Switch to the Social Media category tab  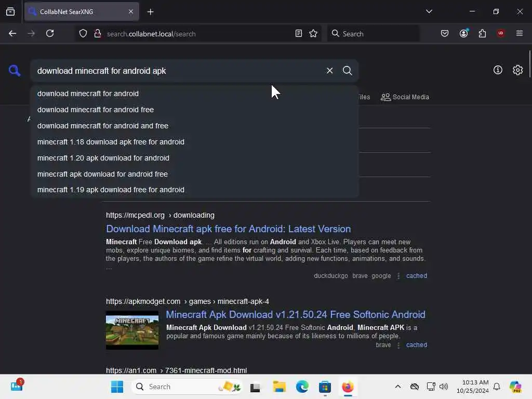[x=405, y=97]
